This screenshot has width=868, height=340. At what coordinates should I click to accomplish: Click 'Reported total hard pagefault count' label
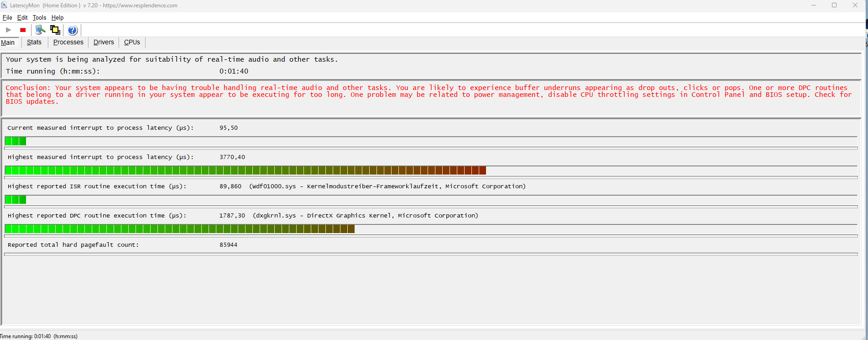click(x=73, y=245)
